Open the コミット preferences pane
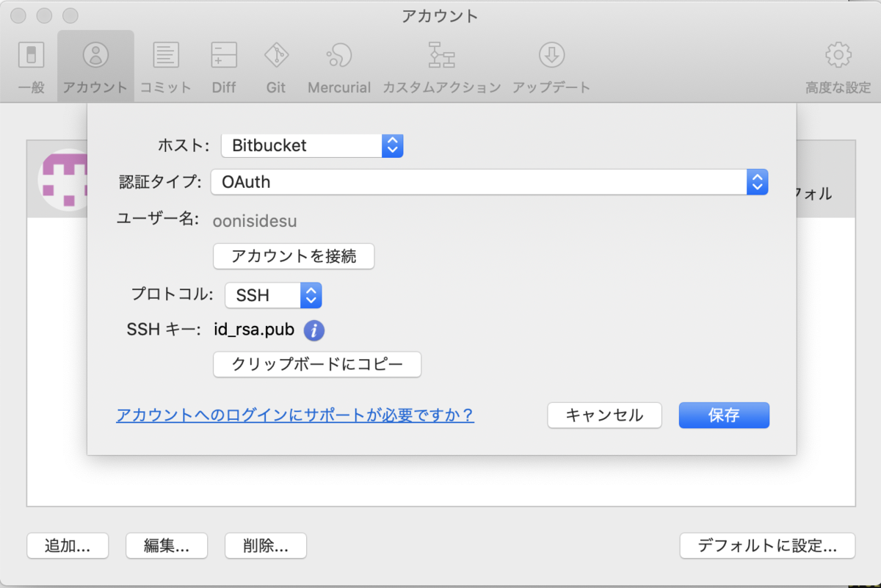The width and height of the screenshot is (881, 588). click(x=166, y=68)
